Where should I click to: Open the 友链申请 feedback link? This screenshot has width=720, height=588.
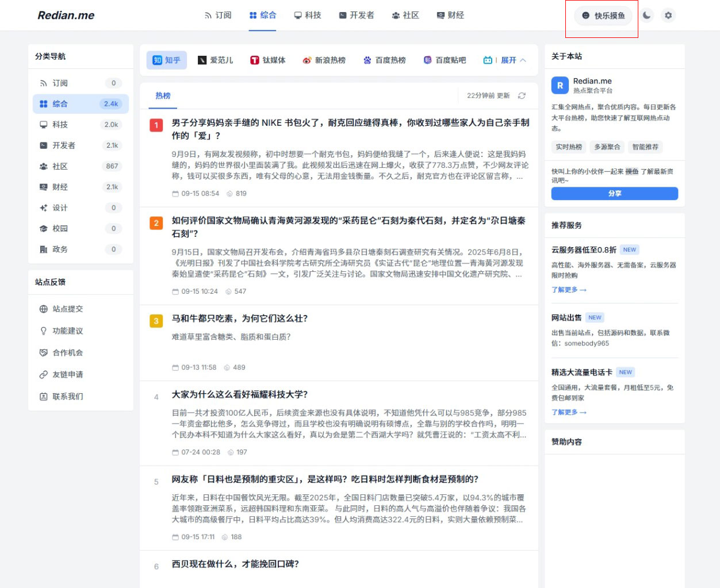click(x=66, y=374)
